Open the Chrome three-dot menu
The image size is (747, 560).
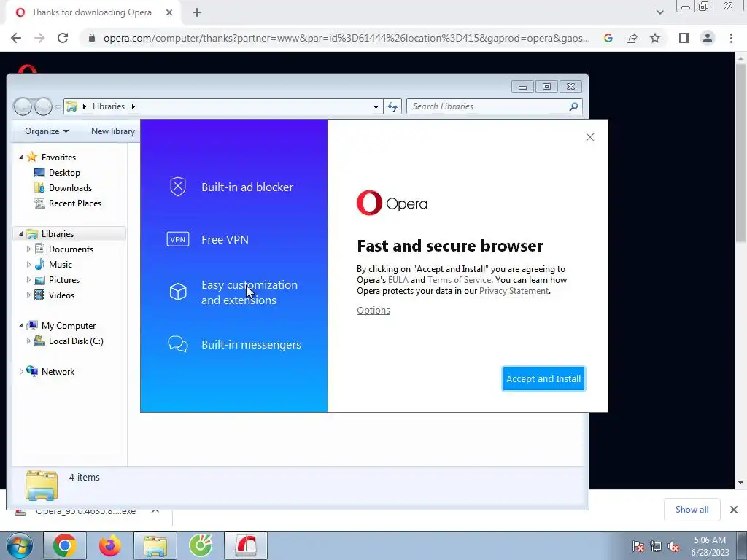[731, 38]
